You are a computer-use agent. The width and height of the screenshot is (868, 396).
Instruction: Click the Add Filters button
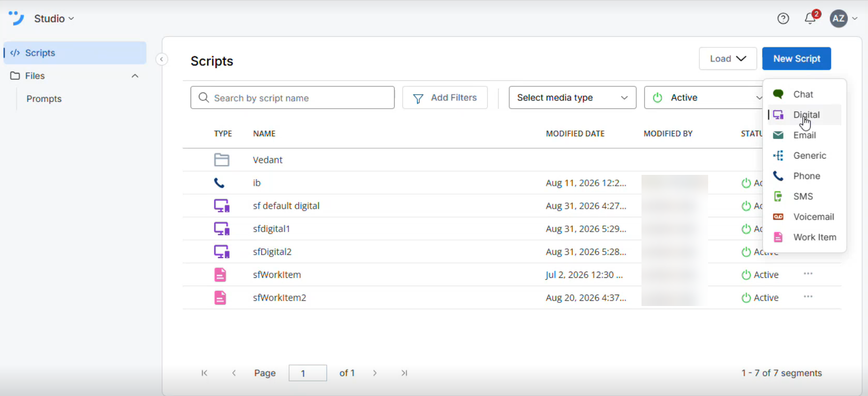445,98
